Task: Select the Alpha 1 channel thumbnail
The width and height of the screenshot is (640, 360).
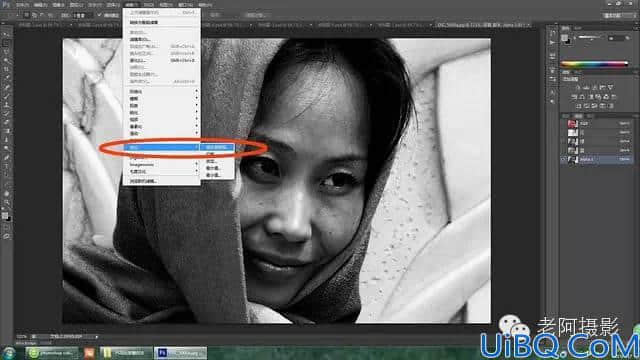Action: pyautogui.click(x=573, y=159)
